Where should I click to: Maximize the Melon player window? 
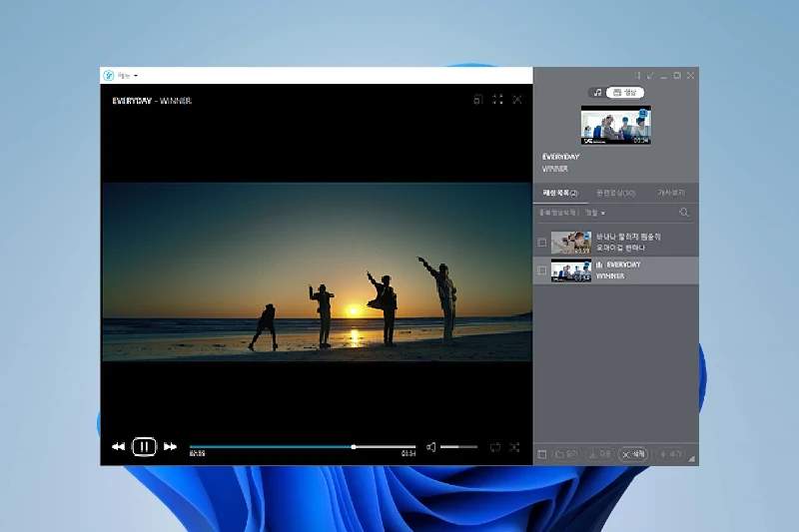[677, 75]
